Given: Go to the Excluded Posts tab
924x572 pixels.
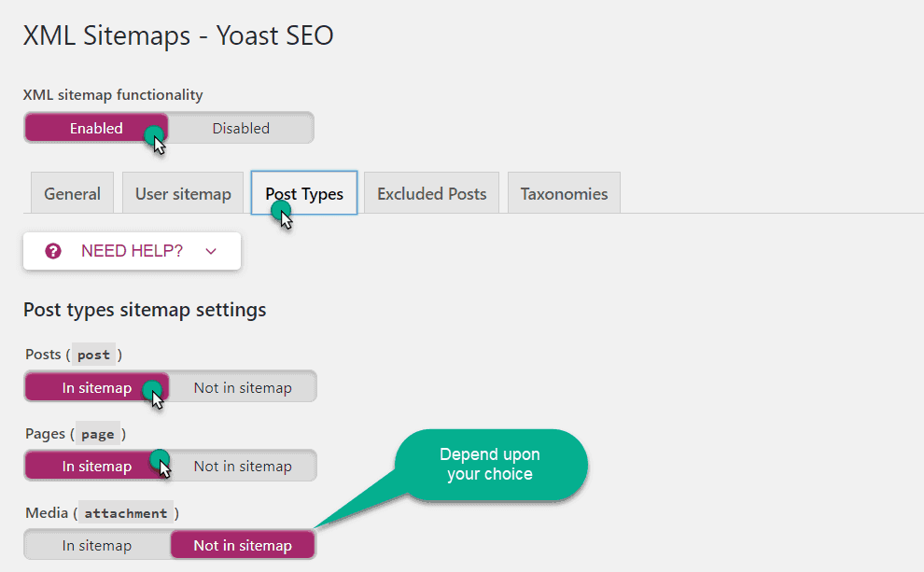Looking at the screenshot, I should 431,193.
